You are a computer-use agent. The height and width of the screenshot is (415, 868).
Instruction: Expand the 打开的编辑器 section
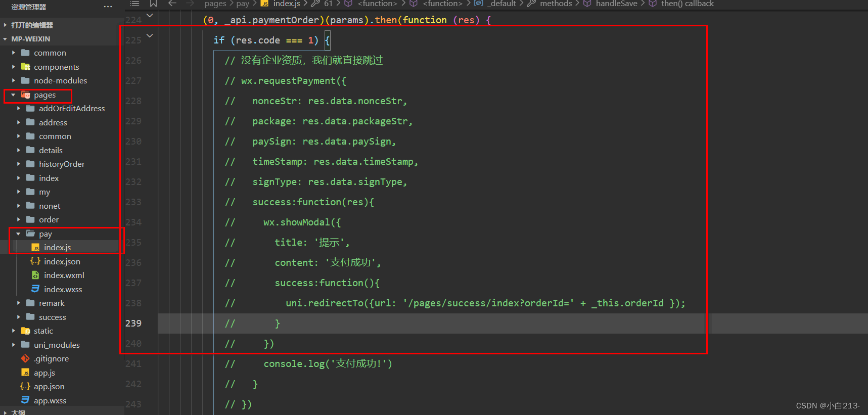(x=5, y=25)
